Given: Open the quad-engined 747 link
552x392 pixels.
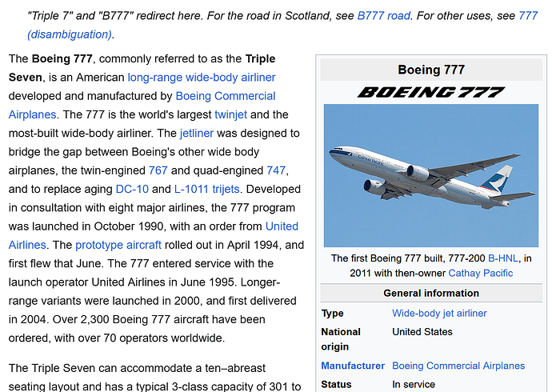Looking at the screenshot, I should coord(275,170).
